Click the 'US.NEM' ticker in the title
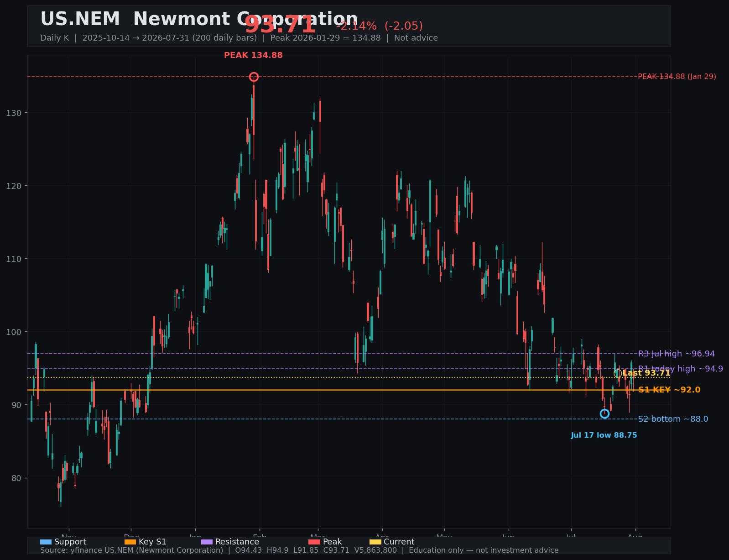The height and width of the screenshot is (560, 729). (80, 20)
